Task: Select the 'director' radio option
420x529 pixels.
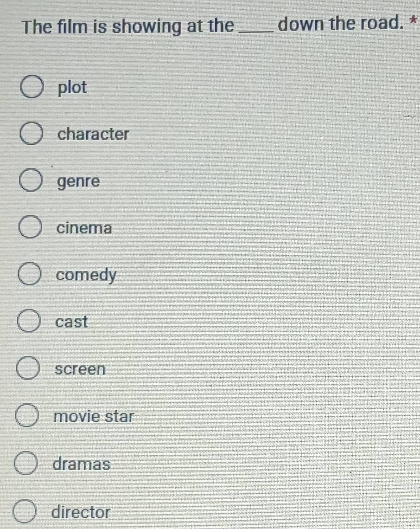Action: pos(25,511)
